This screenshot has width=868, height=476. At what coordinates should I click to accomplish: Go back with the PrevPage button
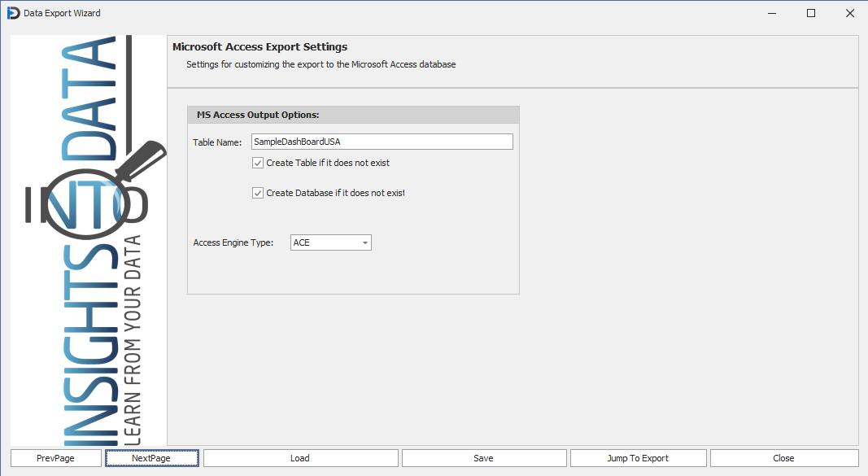55,458
